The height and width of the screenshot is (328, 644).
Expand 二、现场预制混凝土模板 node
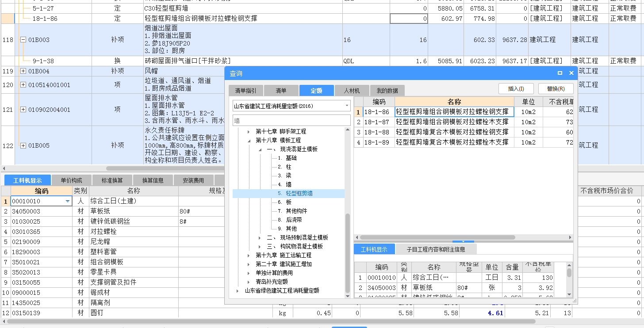click(260, 238)
